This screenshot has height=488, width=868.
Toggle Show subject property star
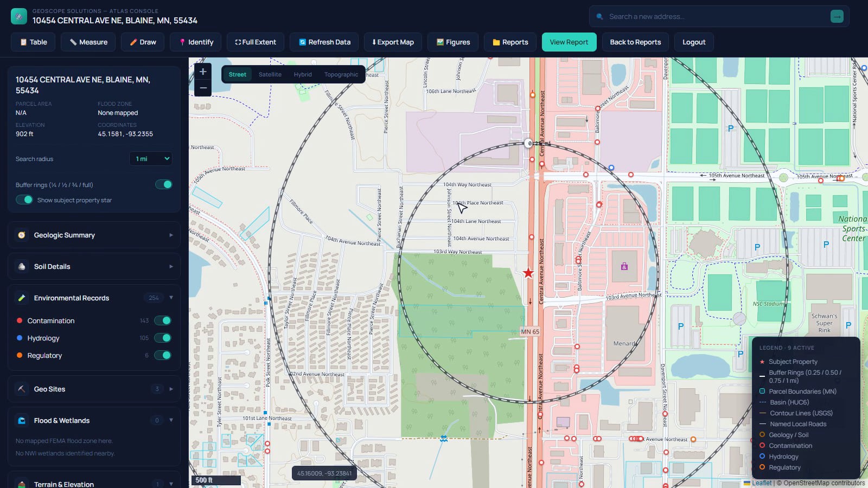(x=24, y=200)
